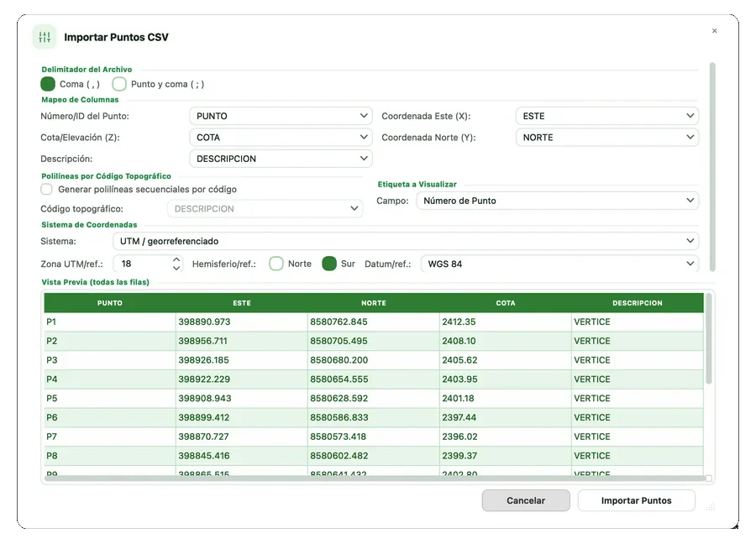Open Campo dropdown showing Número de Punto
This screenshot has width=756, height=549.
click(558, 201)
